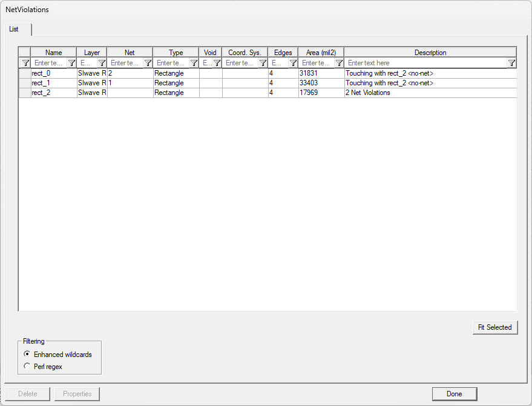Click '2 Net Violations' description cell
Image resolution: width=532 pixels, height=406 pixels.
tap(430, 93)
